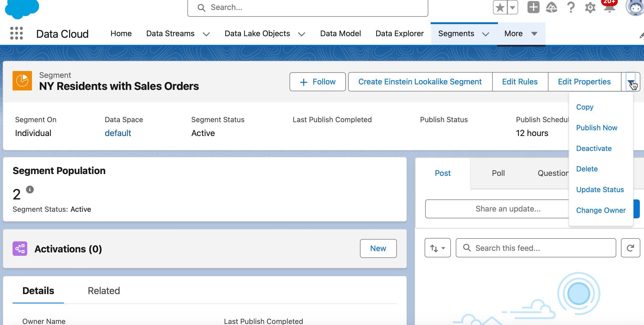Expand the Data Lake Objects chevron
Screen dimensions: 644x325
pos(302,34)
